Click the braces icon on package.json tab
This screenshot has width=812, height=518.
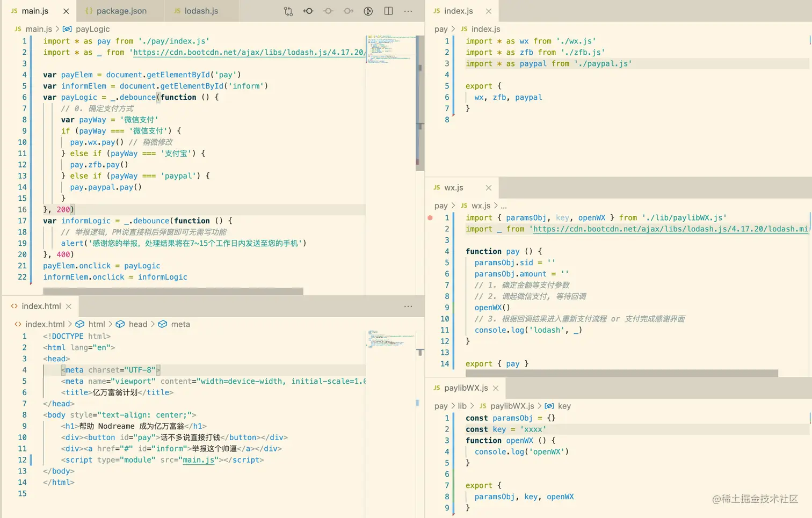pos(89,11)
